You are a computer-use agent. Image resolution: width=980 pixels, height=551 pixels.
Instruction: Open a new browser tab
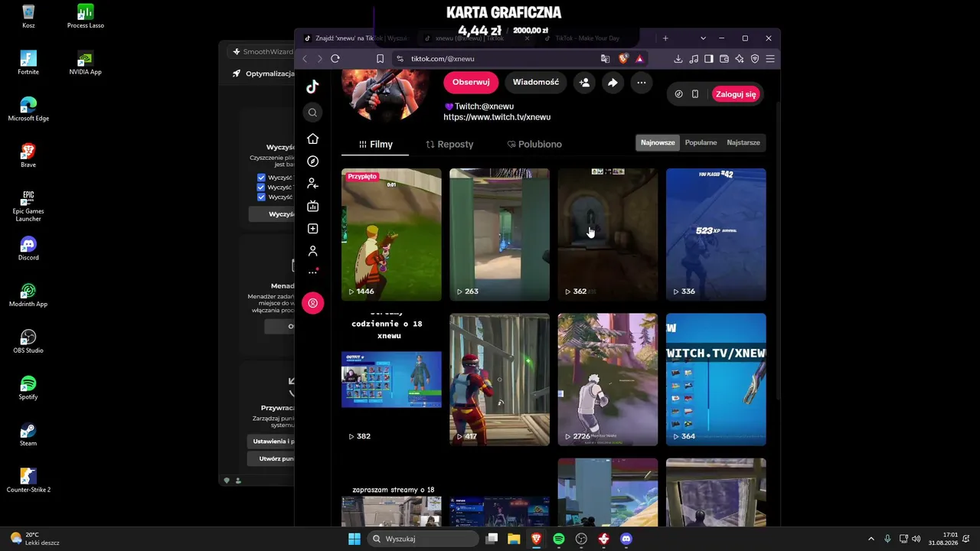tap(665, 38)
